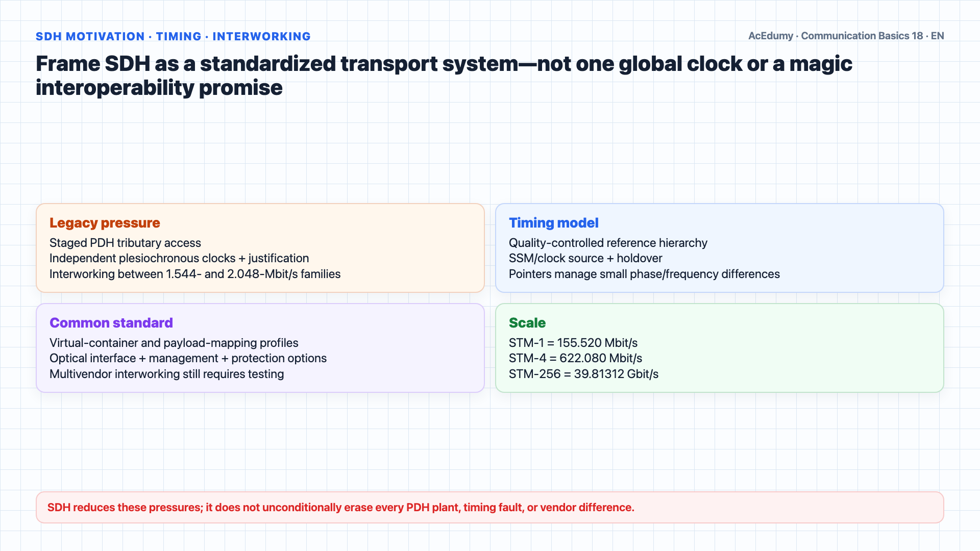Screen dimensions: 980x551
Task: Click the TIMING breadcrumb label
Action: (179, 37)
